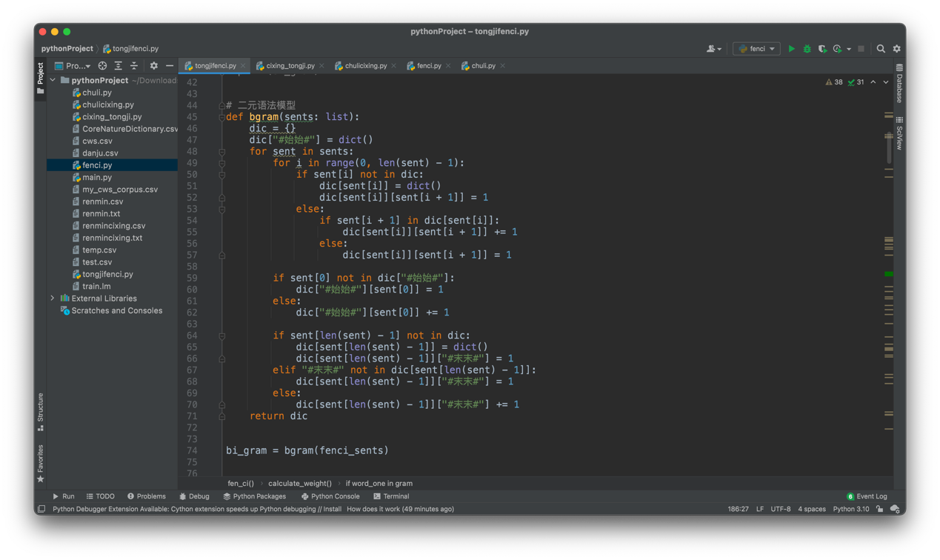Fold the def bgram function at line 45
This screenshot has width=940, height=560.
221,117
